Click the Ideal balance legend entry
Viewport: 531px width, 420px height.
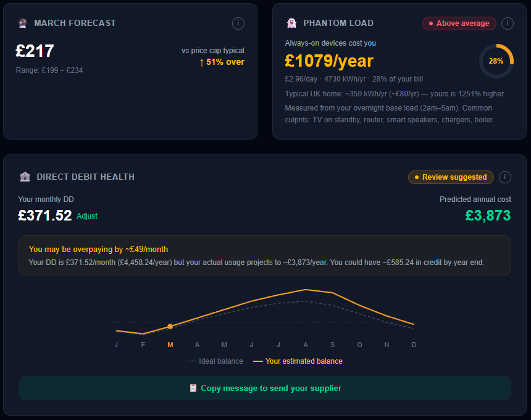[214, 361]
